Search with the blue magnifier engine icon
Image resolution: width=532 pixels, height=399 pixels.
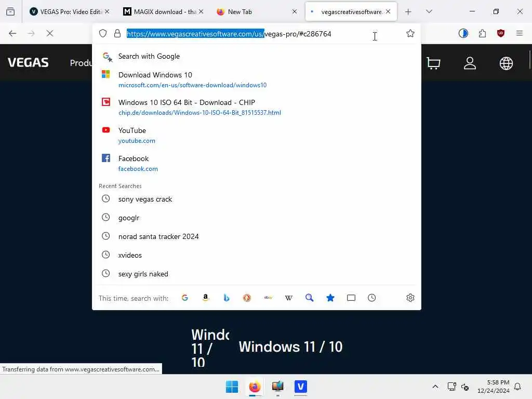(310, 298)
